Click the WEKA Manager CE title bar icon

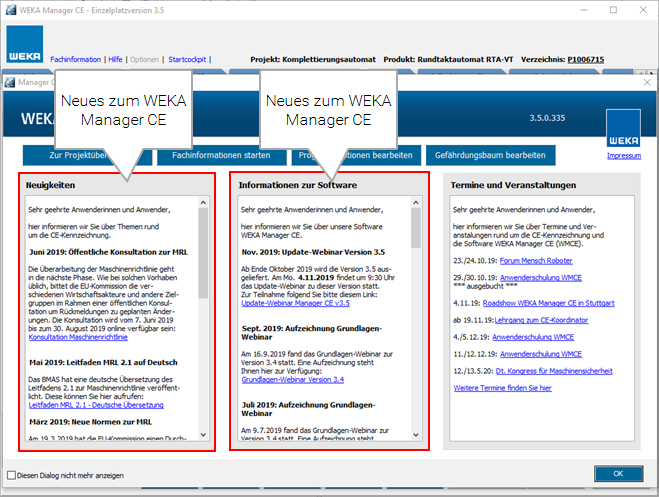(9, 9)
